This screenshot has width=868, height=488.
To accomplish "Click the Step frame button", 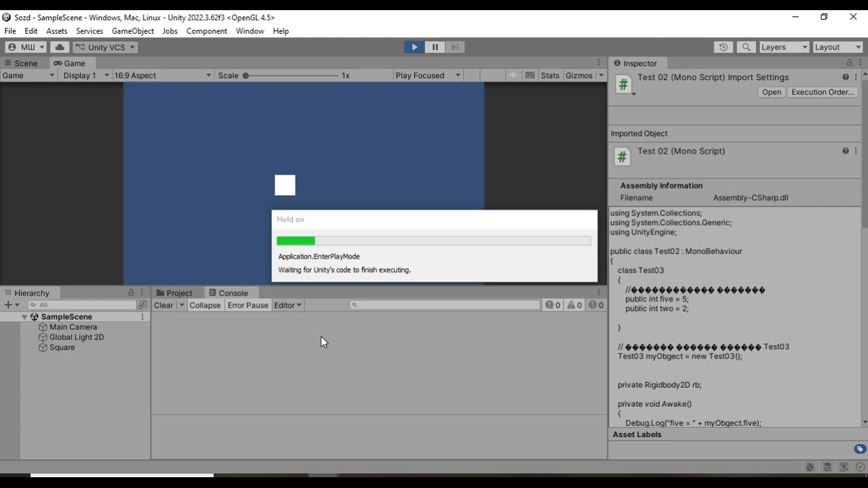I will [x=455, y=47].
